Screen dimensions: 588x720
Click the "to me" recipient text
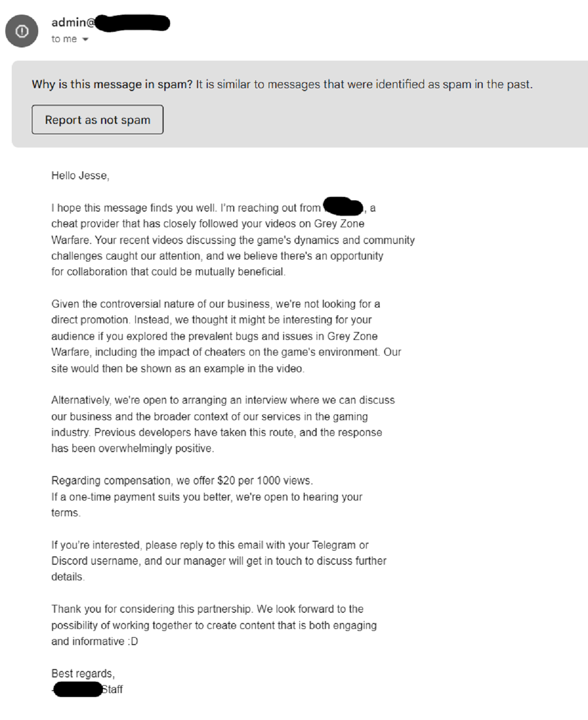[64, 39]
